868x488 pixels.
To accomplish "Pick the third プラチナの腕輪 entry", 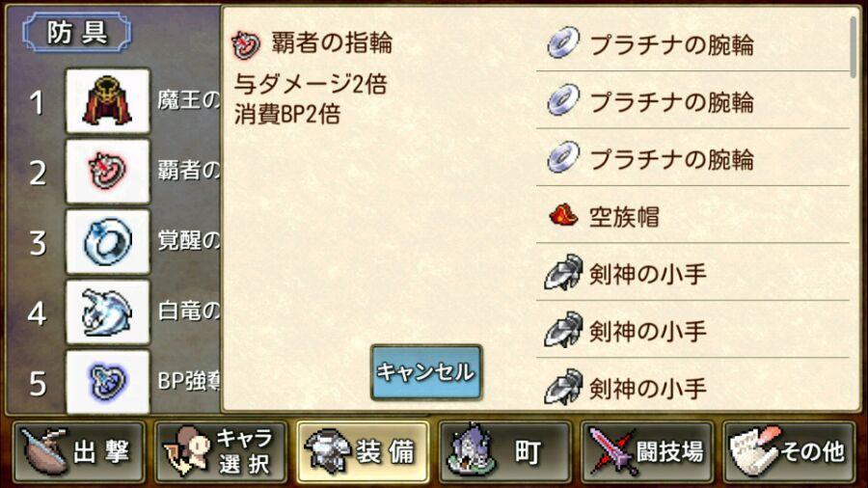I will coord(692,158).
